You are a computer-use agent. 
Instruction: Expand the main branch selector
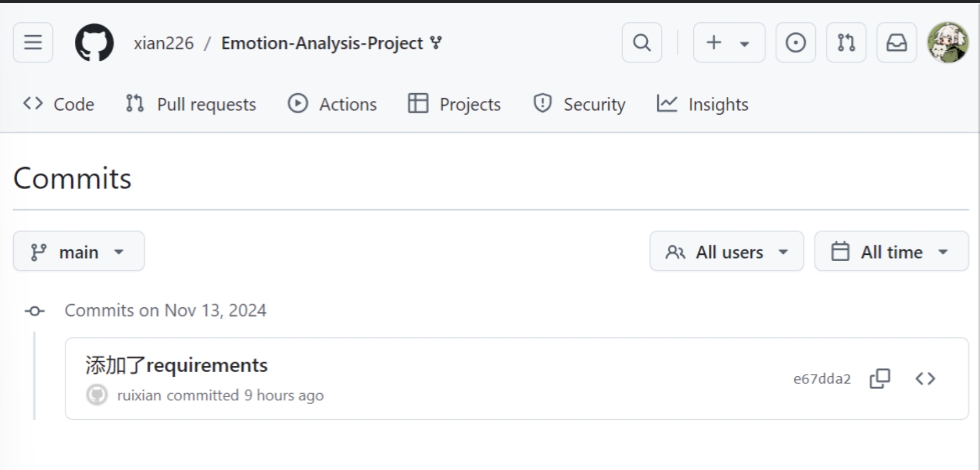(x=78, y=252)
